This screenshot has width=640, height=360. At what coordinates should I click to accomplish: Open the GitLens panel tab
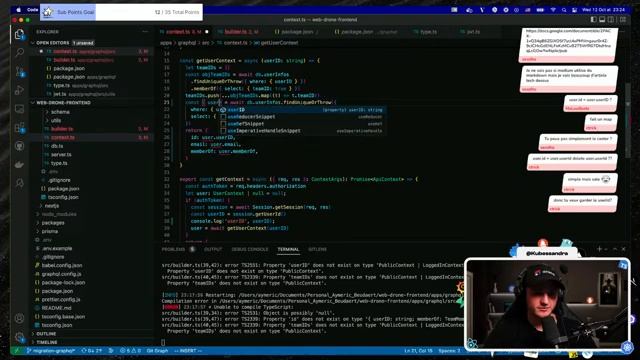point(317,249)
